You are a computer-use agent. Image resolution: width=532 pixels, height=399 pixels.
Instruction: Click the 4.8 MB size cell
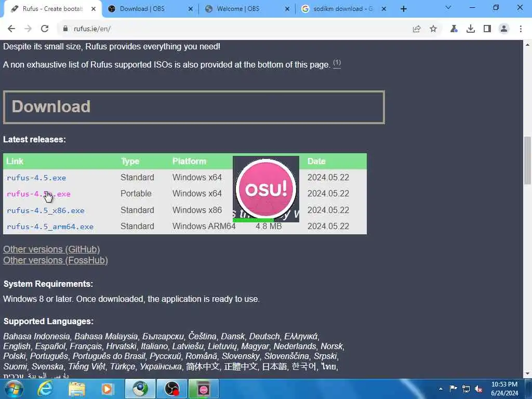tap(269, 227)
